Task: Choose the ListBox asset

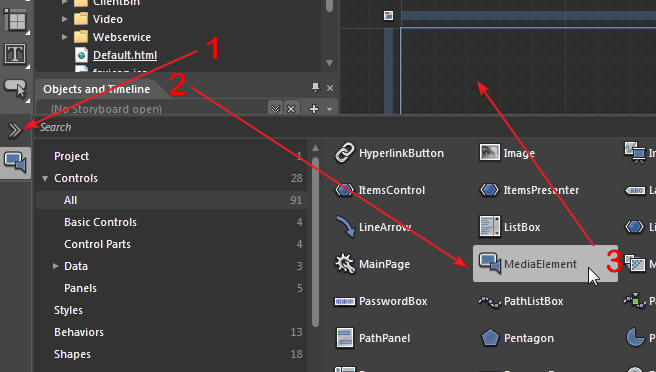Action: pyautogui.click(x=510, y=227)
